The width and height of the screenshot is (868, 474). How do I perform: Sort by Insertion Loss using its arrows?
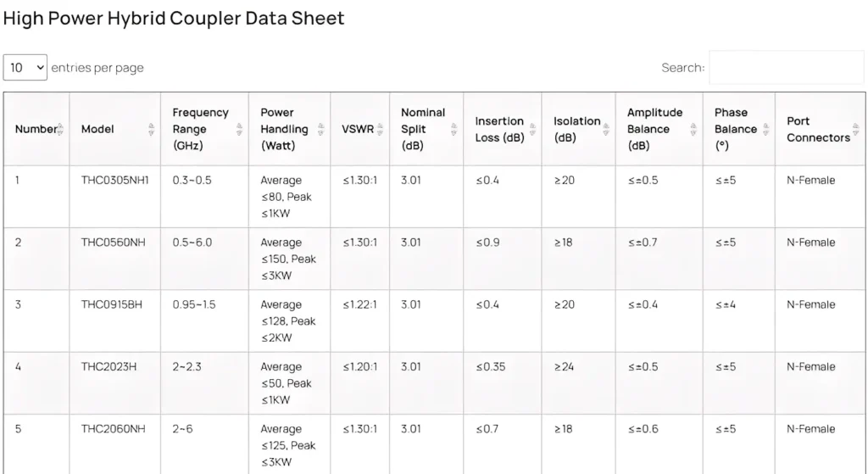coord(532,129)
